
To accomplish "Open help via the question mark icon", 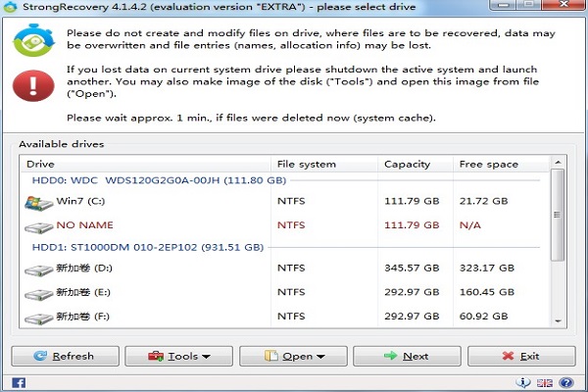I will [x=566, y=382].
